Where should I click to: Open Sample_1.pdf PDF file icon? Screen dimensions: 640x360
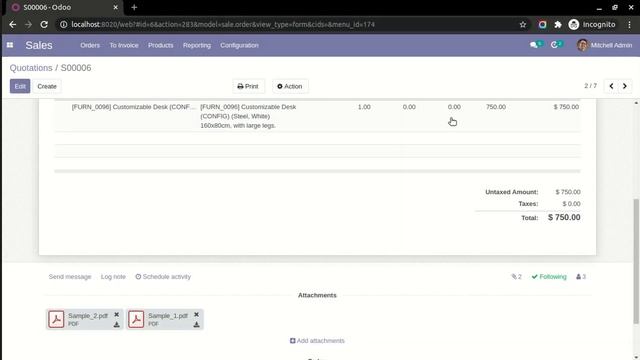136,319
